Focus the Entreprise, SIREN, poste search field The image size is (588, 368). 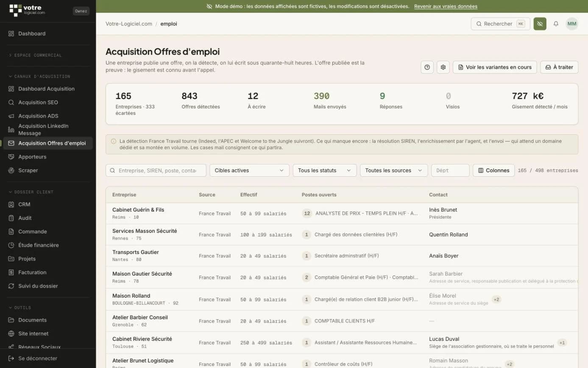click(x=156, y=170)
